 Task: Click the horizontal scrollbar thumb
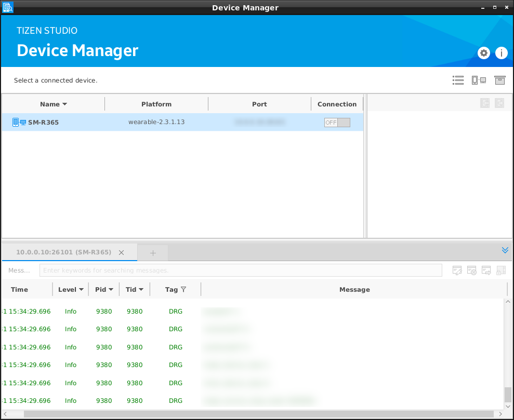(x=259, y=414)
